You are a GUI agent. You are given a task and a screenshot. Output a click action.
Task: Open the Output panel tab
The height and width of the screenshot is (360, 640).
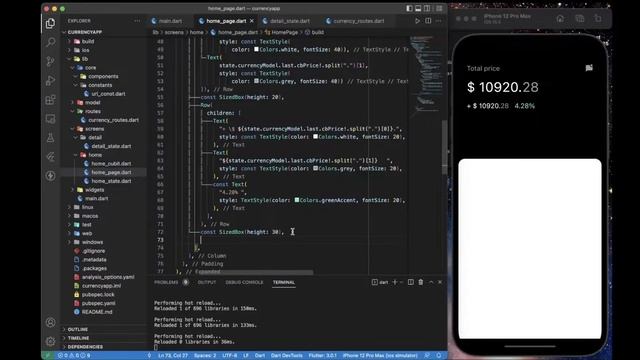[207, 282]
